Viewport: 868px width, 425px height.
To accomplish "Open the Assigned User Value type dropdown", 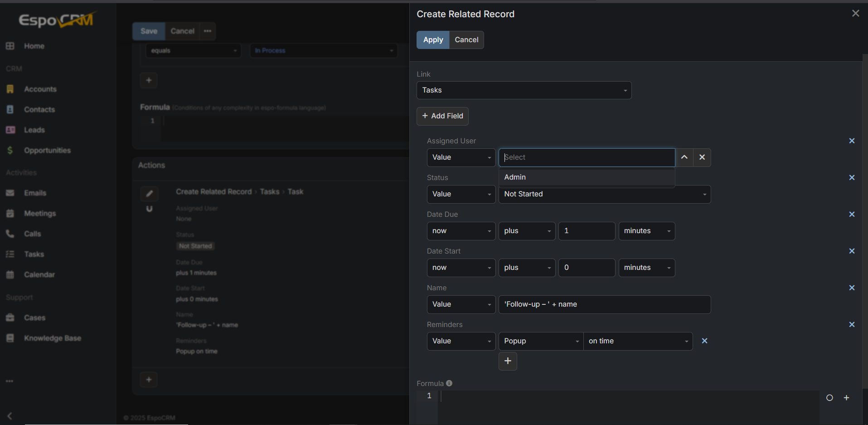I will 461,157.
